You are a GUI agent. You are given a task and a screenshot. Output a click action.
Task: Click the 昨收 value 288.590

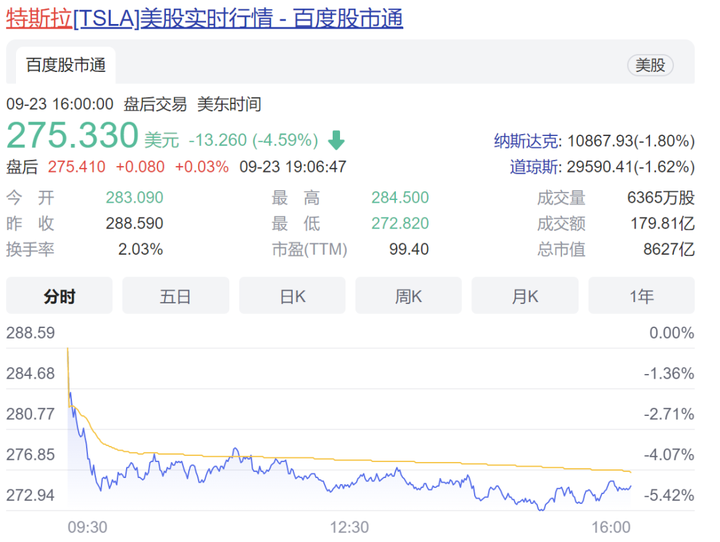click(x=135, y=224)
